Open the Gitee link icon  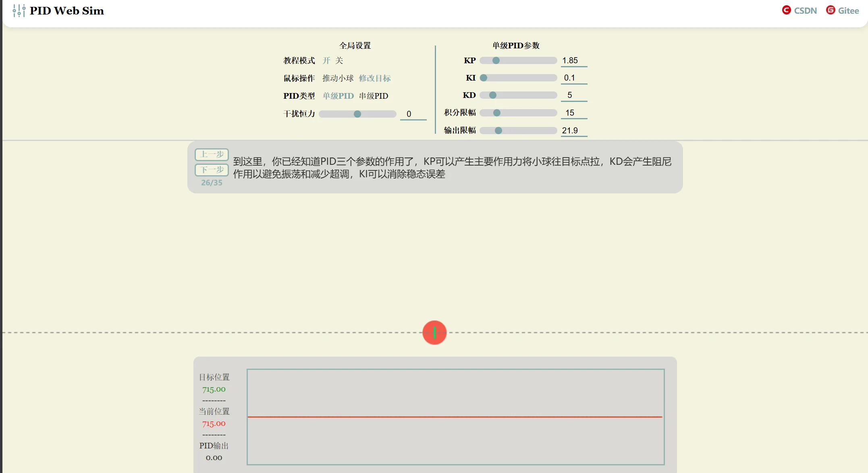pos(831,10)
